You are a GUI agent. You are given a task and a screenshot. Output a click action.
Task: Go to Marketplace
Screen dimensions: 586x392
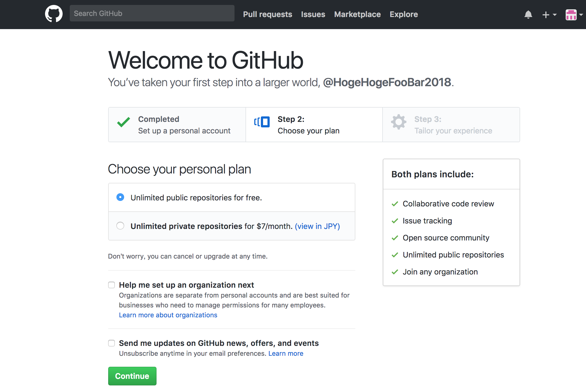[357, 14]
